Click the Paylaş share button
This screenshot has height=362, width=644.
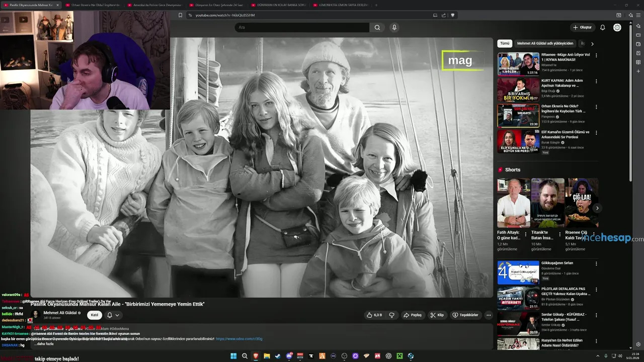[x=413, y=315]
